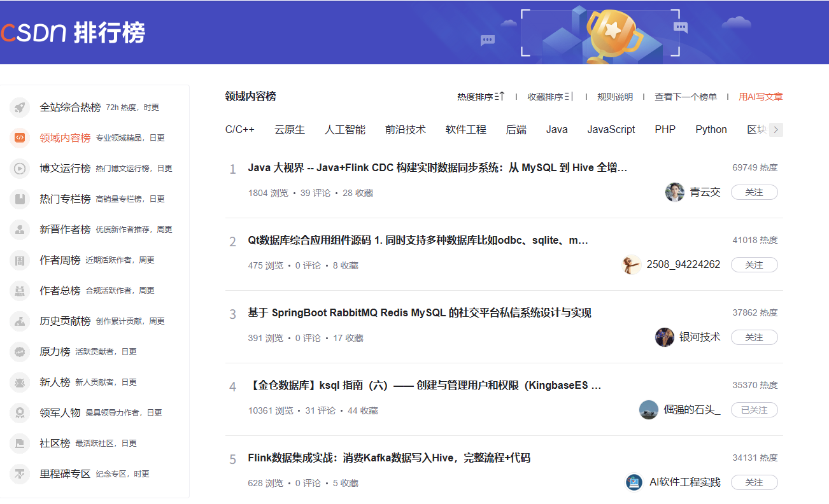Click the icon beside 作者总榜
This screenshot has height=504, width=829.
click(x=20, y=291)
